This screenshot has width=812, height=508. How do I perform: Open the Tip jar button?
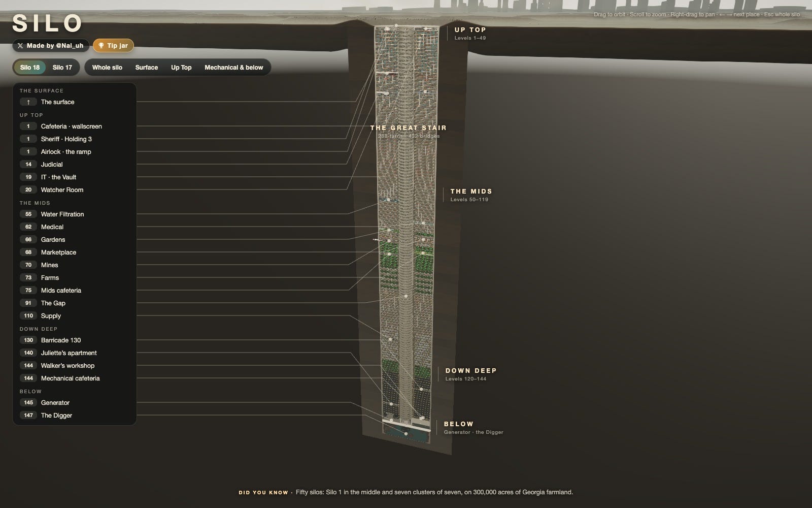tap(113, 46)
